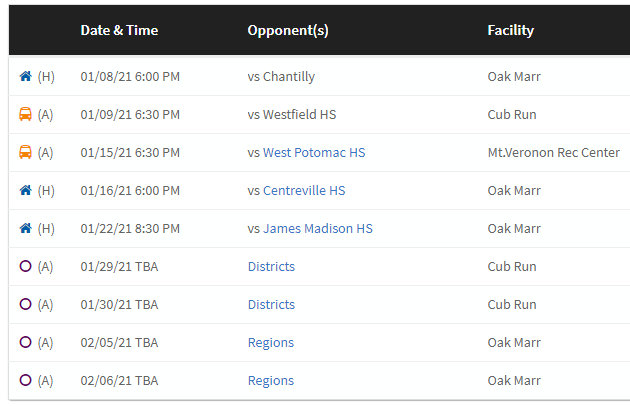
Task: Click the home icon for Chantilly game
Action: (25, 76)
